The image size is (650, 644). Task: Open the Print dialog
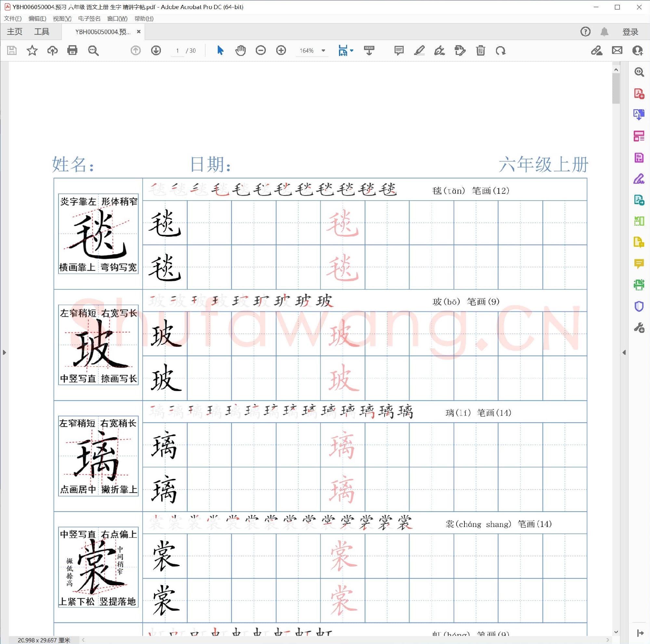[x=73, y=50]
